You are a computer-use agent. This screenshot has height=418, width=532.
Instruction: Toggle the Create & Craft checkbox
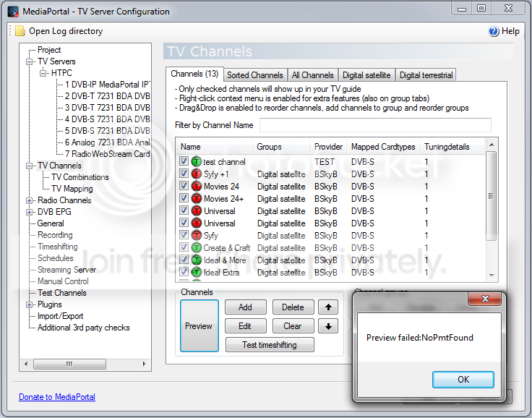point(184,247)
